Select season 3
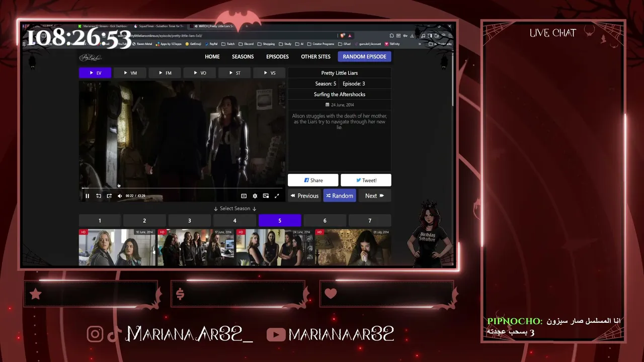The width and height of the screenshot is (644, 362). pos(190,221)
